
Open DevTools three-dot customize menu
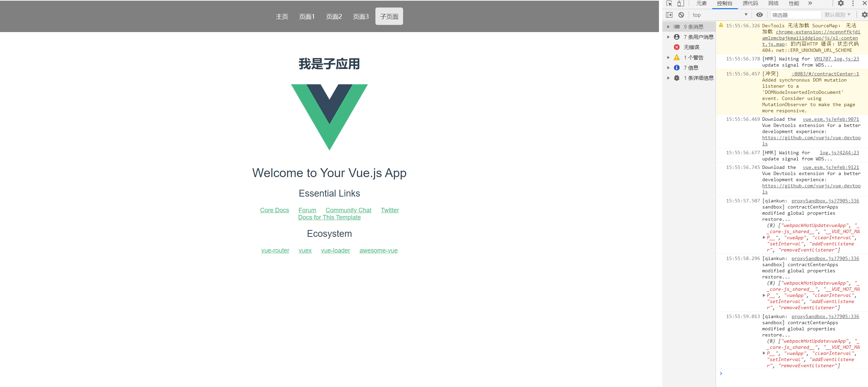[853, 3]
